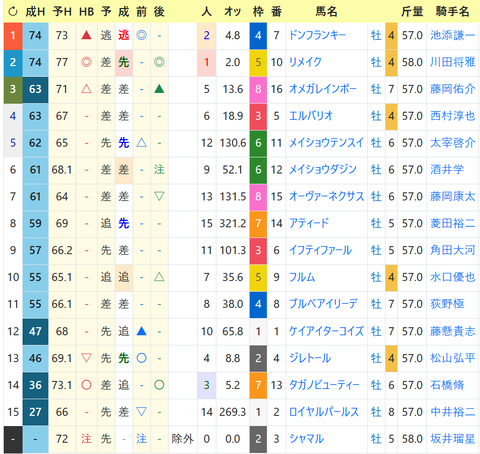Click blue down triangle in ロイヤルパールス row
The width and height of the screenshot is (480, 454).
coord(141,412)
